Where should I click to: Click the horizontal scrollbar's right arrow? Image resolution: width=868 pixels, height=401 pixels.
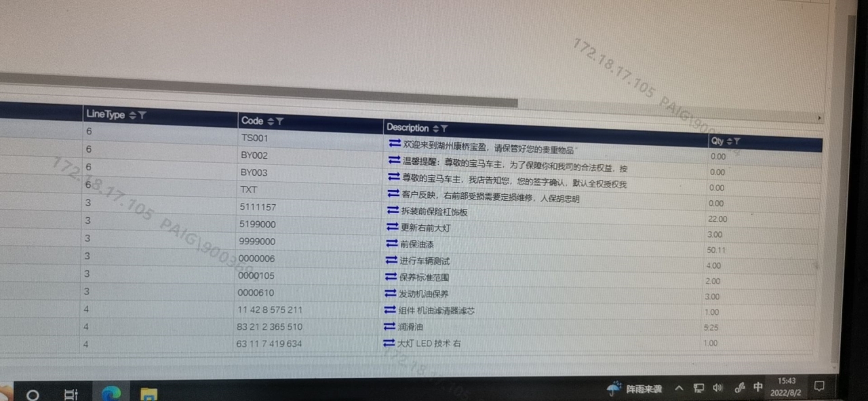click(x=819, y=118)
